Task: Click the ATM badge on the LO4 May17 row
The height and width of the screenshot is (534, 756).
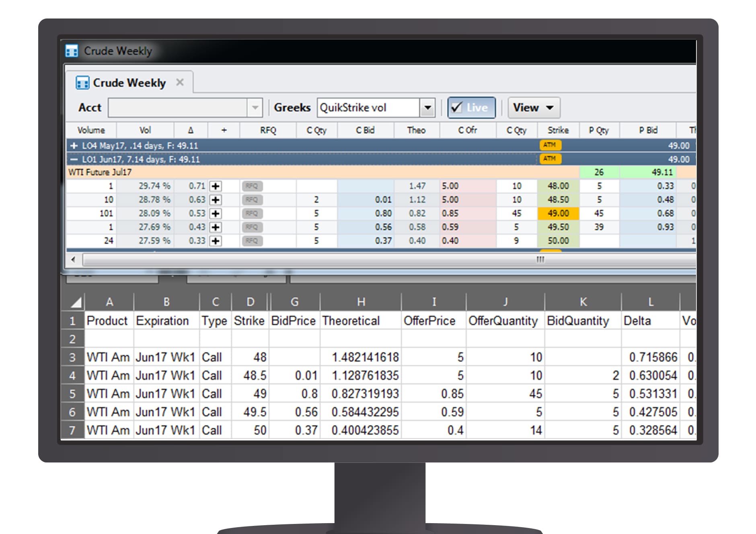Action: [x=550, y=145]
